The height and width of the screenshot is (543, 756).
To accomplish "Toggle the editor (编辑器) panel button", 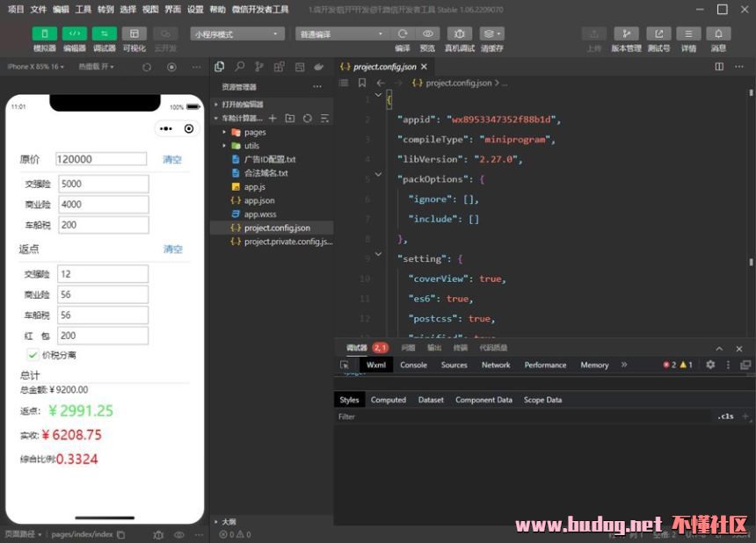I will (x=74, y=33).
